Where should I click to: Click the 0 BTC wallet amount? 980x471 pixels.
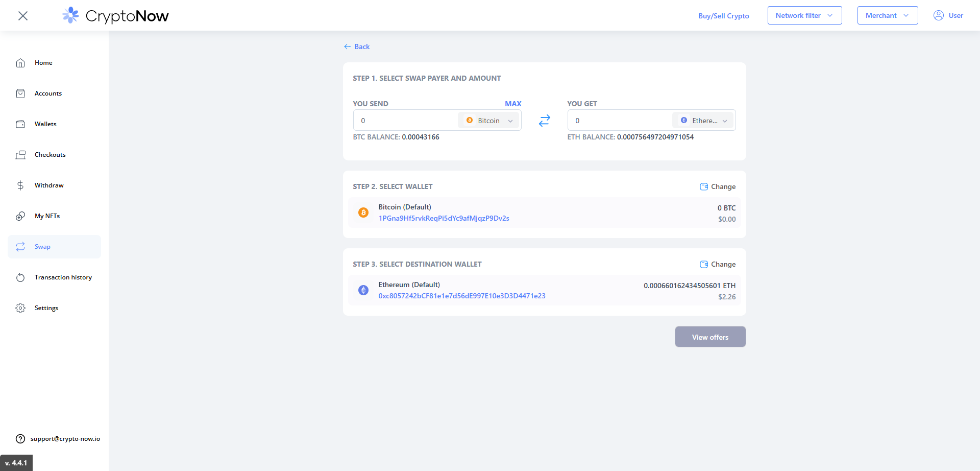pos(726,208)
